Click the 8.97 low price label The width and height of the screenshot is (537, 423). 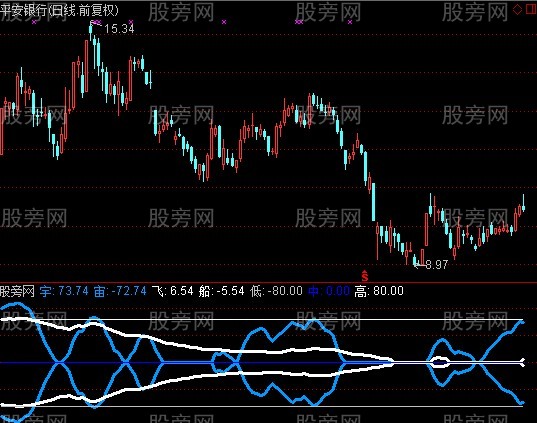coord(437,264)
